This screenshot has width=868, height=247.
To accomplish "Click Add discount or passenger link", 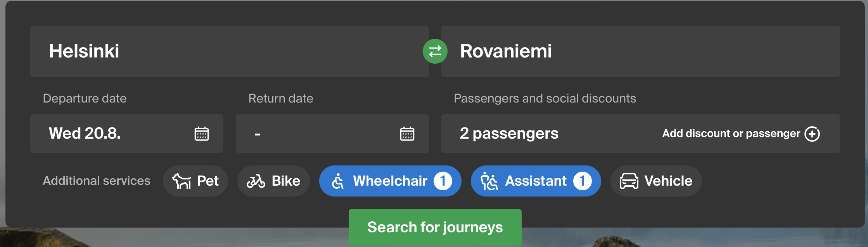I will click(x=731, y=134).
